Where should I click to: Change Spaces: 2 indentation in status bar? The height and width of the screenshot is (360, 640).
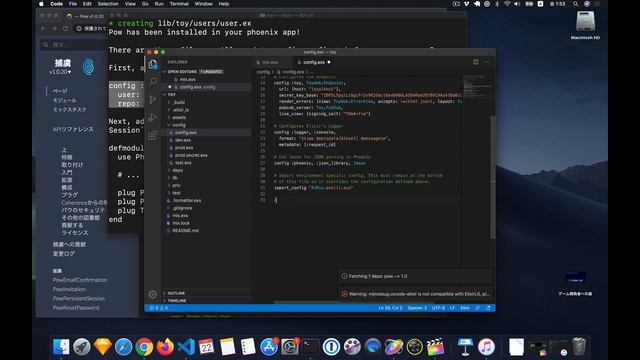[x=417, y=308]
